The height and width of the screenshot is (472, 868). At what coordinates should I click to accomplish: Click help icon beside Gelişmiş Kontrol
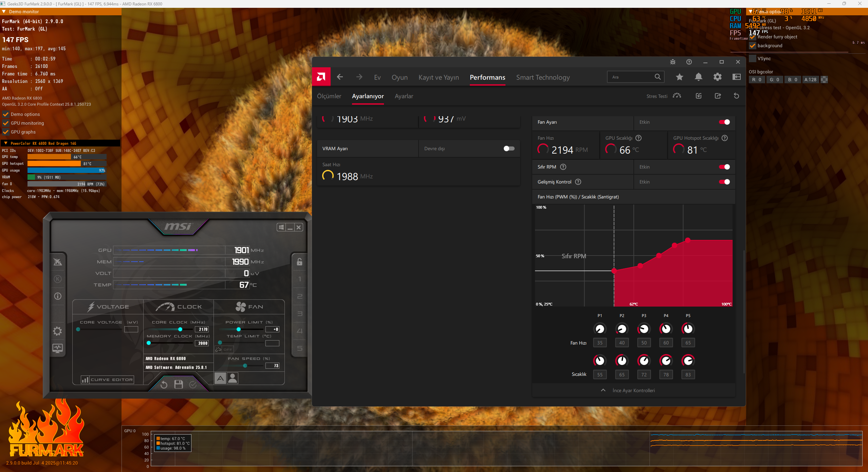[x=578, y=182]
